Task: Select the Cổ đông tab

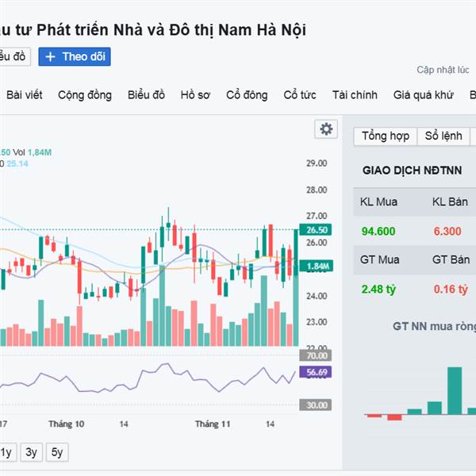Action: tap(247, 95)
